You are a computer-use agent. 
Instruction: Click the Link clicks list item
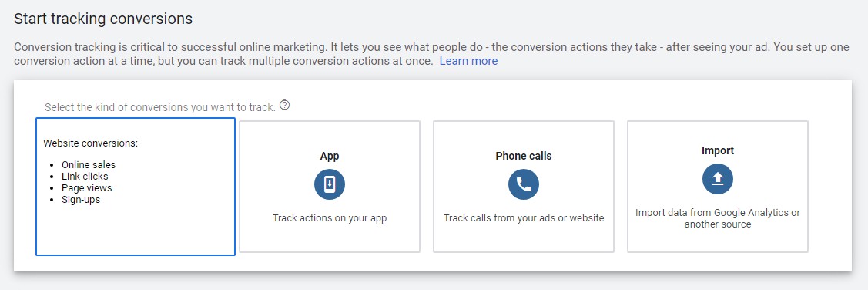pyautogui.click(x=85, y=177)
